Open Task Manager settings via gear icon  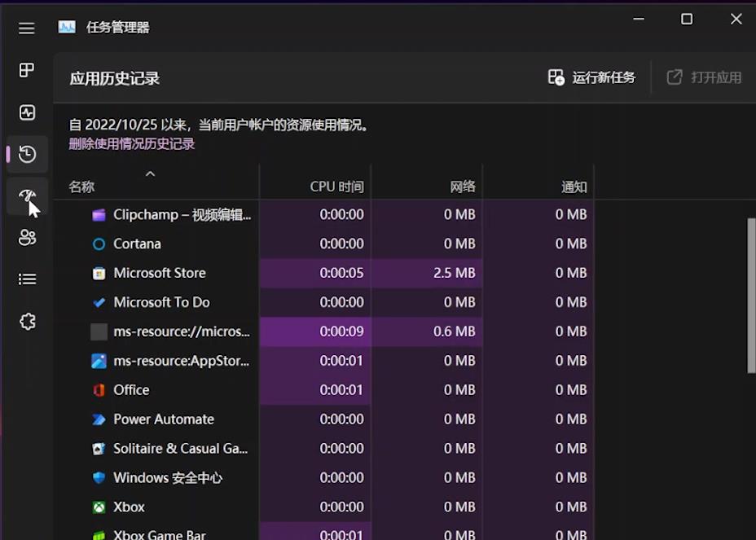pyautogui.click(x=26, y=322)
